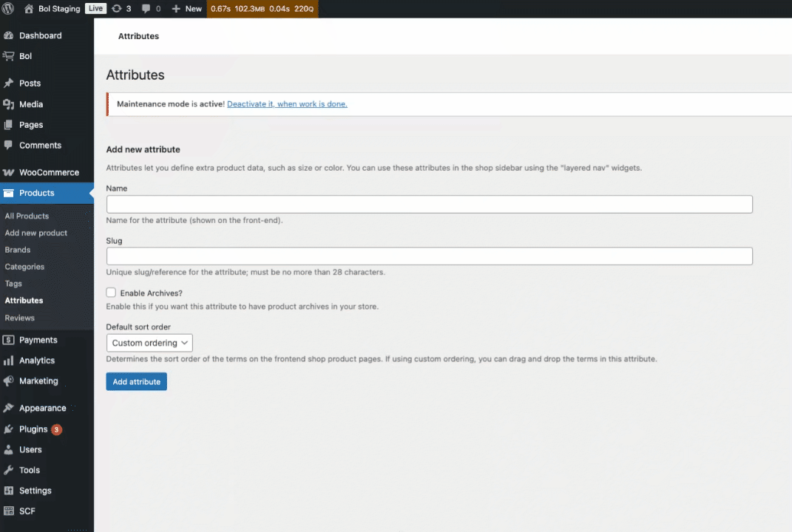Open Reviews submenu item
Screen dimensions: 792x532
(20, 318)
